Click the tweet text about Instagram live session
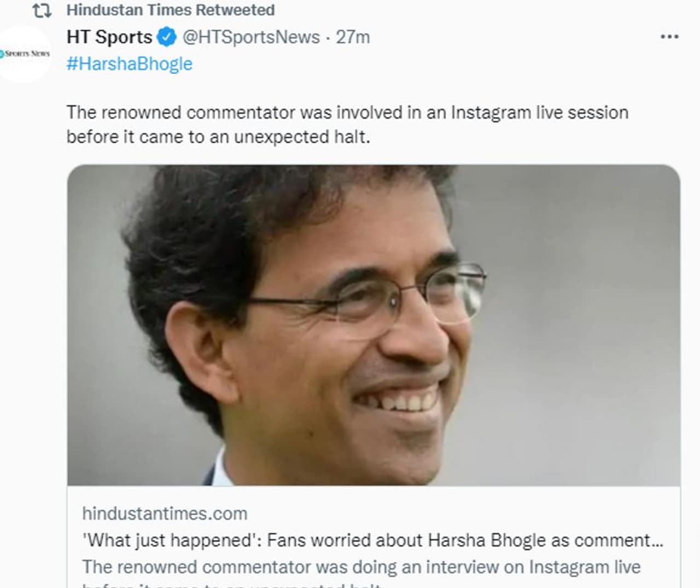Image resolution: width=700 pixels, height=588 pixels. 347,112
